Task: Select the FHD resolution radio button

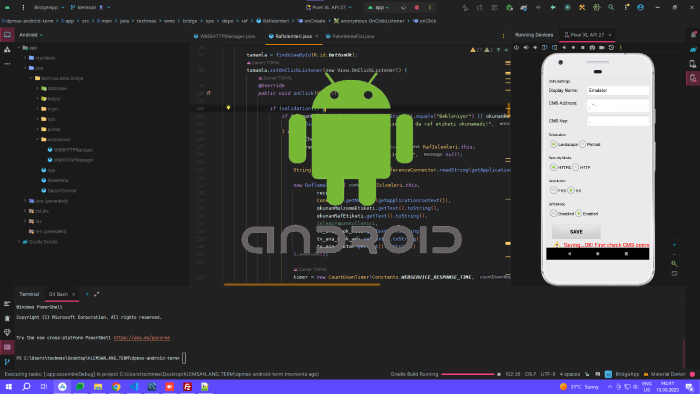Action: coord(554,190)
